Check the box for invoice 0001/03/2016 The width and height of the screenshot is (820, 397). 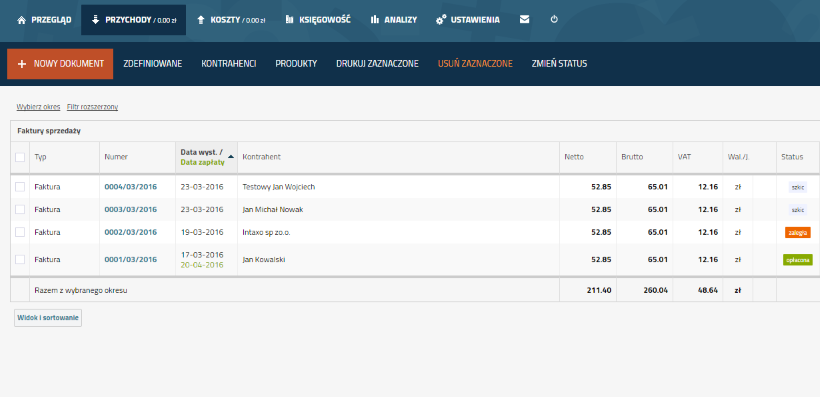tap(20, 259)
